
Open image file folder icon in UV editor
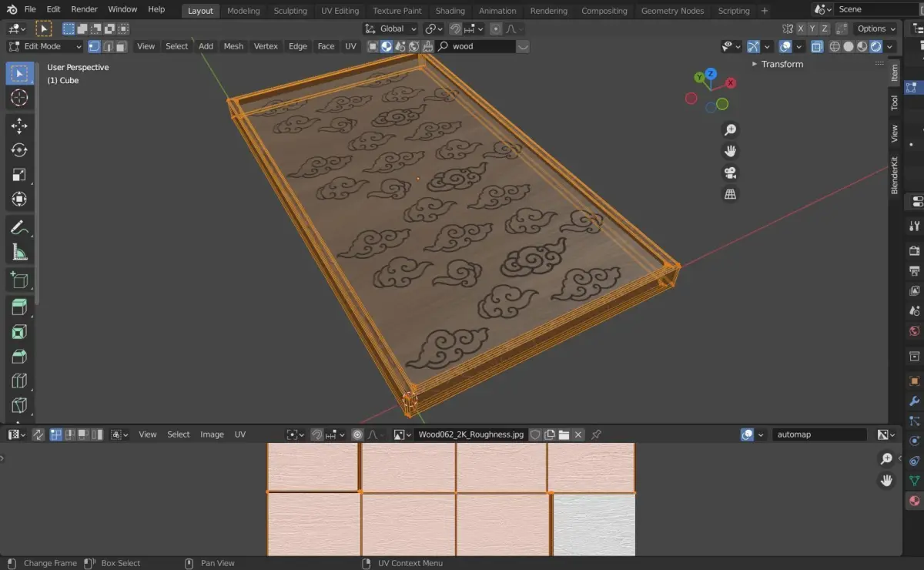coord(564,434)
